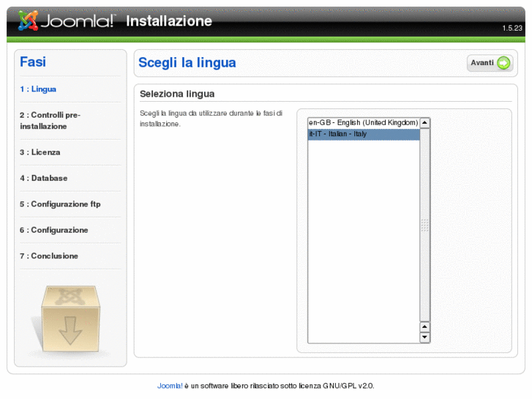The height and width of the screenshot is (399, 532).
Task: Select step 1 : Lingua
Action: [38, 89]
